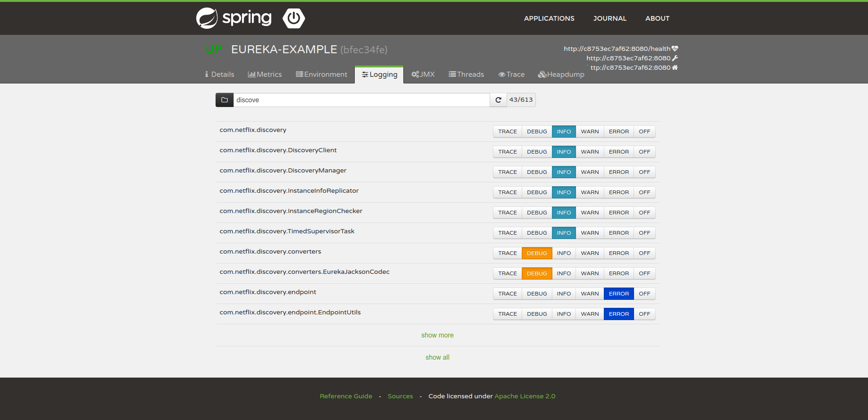Expand list with show more
868x420 pixels.
coord(437,335)
